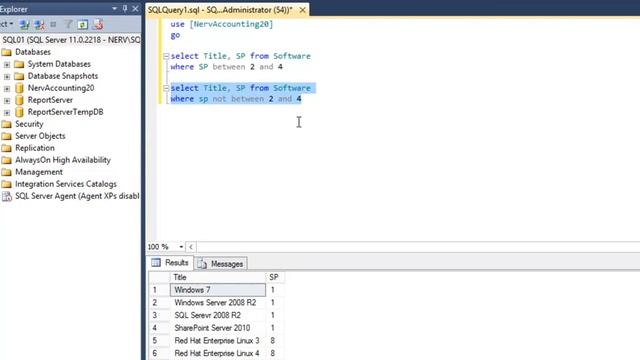Switch to the Results tab
This screenshot has height=360, width=640.
coord(170,263)
